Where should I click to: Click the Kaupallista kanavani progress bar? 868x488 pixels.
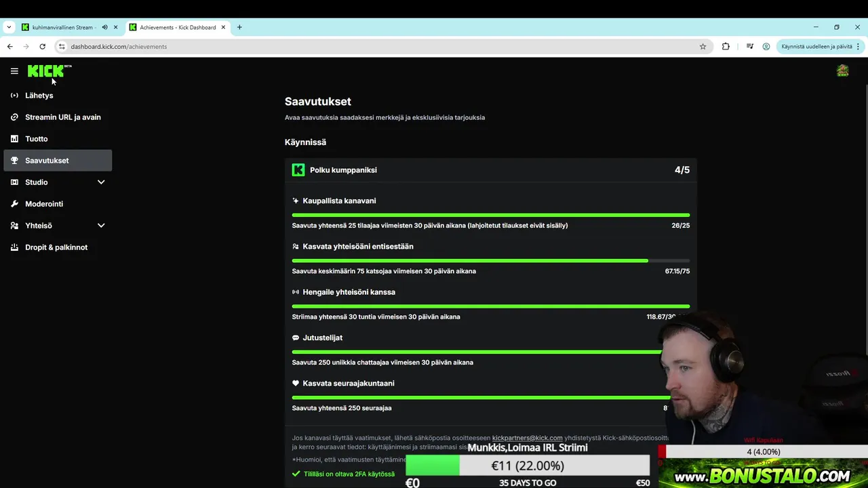click(491, 215)
